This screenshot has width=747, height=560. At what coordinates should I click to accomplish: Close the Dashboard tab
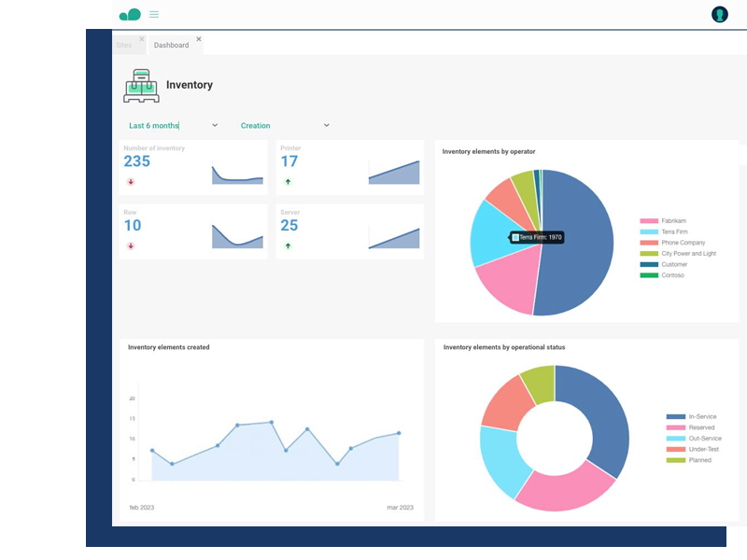click(x=199, y=39)
